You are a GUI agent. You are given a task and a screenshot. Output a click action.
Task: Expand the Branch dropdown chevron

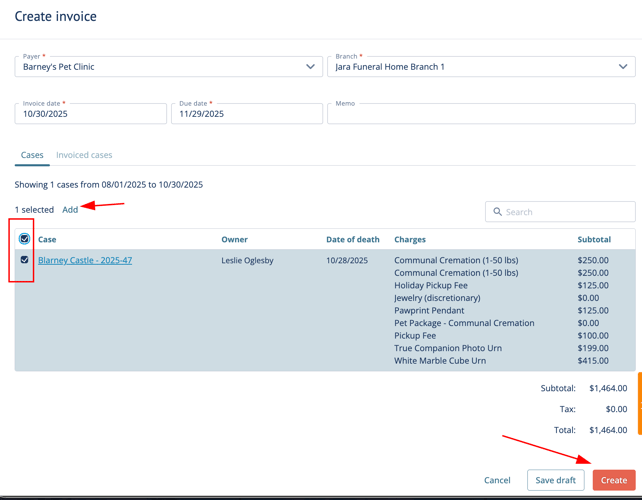623,67
